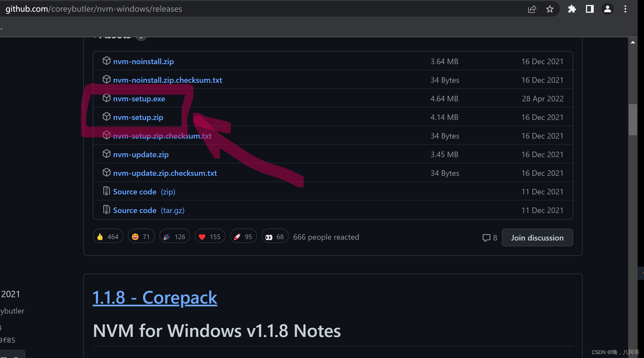Bookmark this page with the star icon
The width and height of the screenshot is (644, 358).
(550, 9)
